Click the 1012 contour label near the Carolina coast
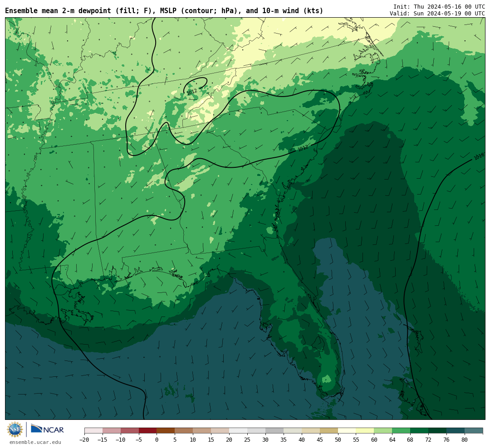Screen dimensions: 490x448 303,148
